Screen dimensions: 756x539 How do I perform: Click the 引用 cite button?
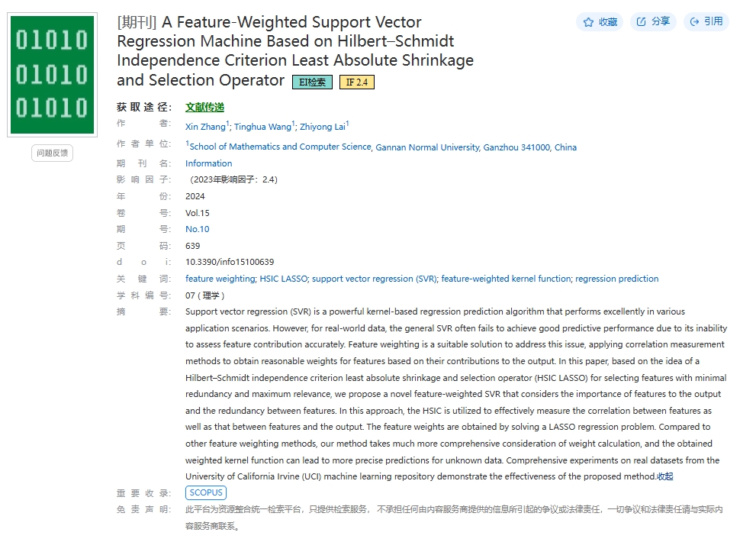click(x=706, y=21)
